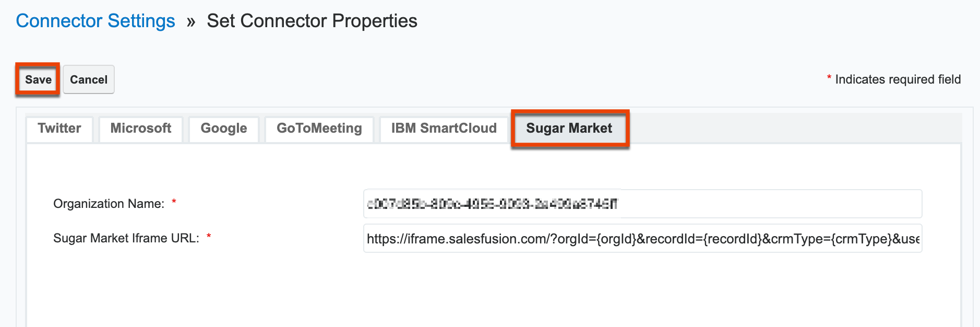Image resolution: width=980 pixels, height=327 pixels.
Task: Click the red asterisk beside Organization Name
Action: [174, 202]
